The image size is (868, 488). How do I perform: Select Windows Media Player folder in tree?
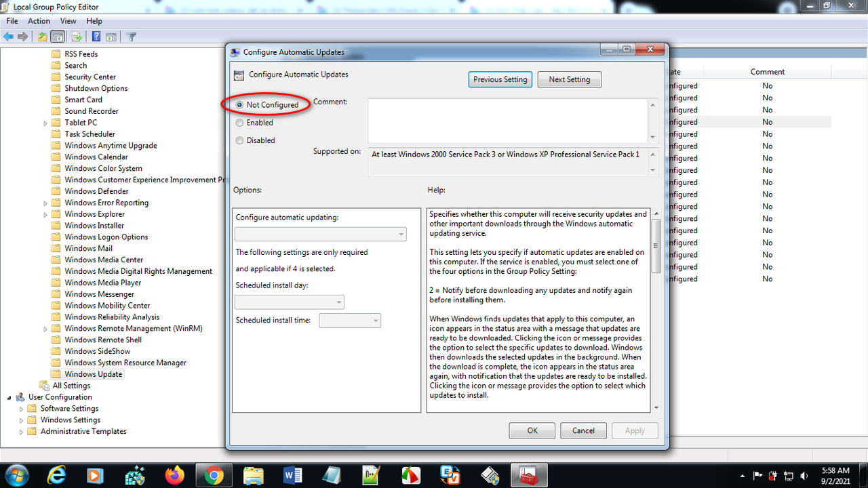tap(103, 283)
